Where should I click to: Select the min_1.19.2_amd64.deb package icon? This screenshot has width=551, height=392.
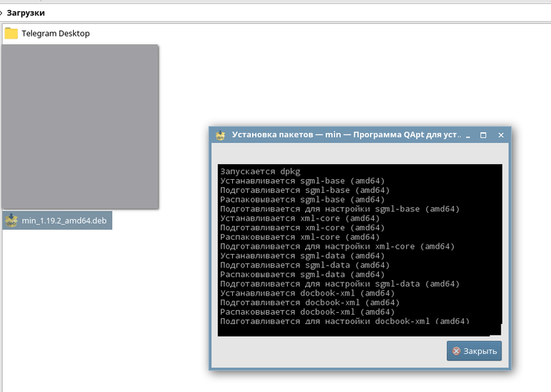11,220
